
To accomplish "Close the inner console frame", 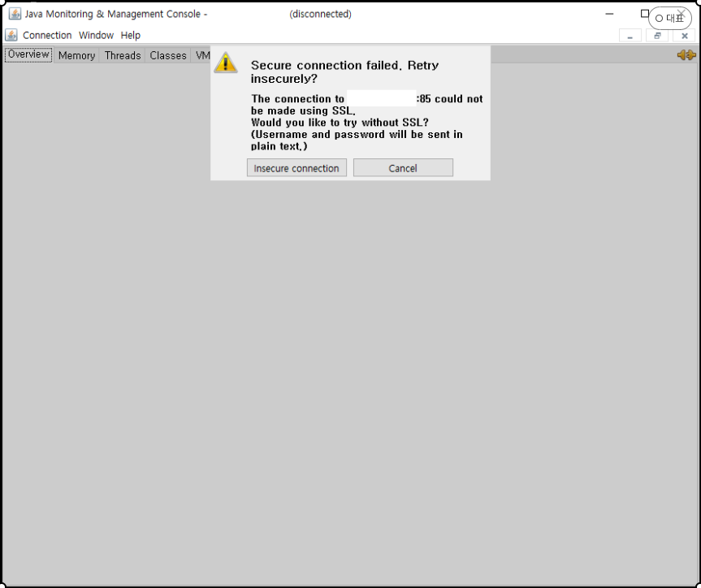I will [684, 36].
